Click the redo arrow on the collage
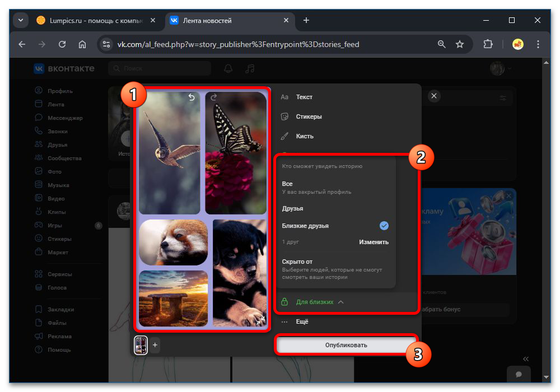This screenshot has width=560, height=392. pos(213,97)
